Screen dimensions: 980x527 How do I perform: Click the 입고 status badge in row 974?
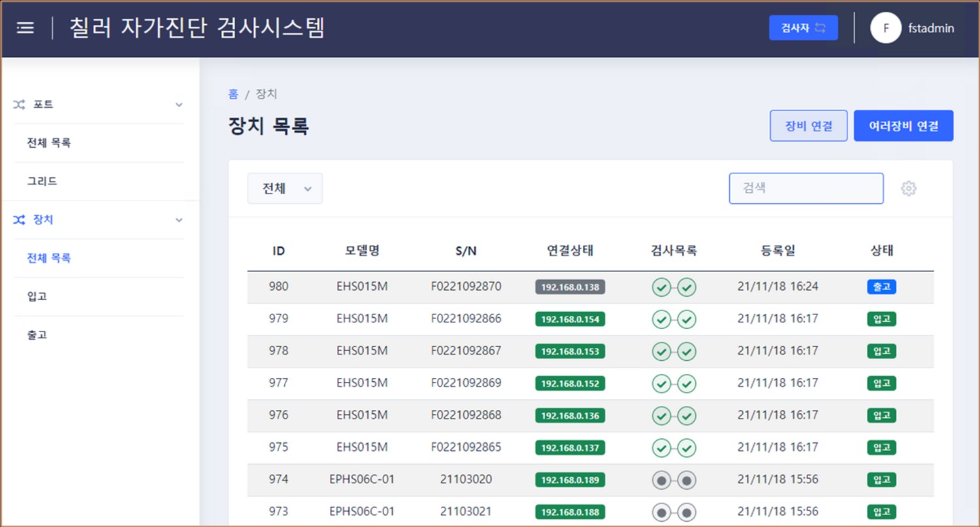coord(882,479)
